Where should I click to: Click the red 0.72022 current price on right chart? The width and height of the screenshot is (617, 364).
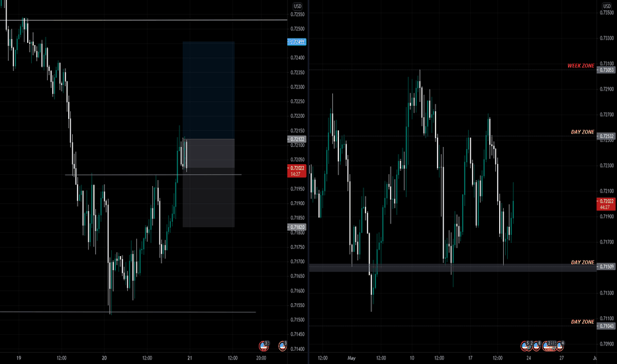(606, 204)
